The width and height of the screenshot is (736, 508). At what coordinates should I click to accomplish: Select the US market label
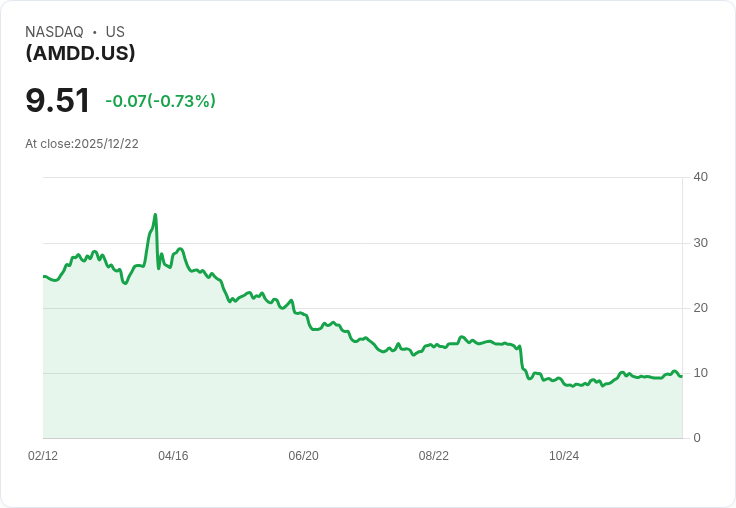coord(115,32)
